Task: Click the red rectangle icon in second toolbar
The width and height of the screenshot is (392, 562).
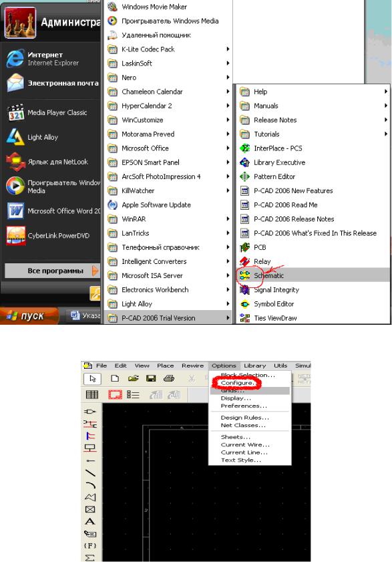Action: (x=115, y=395)
